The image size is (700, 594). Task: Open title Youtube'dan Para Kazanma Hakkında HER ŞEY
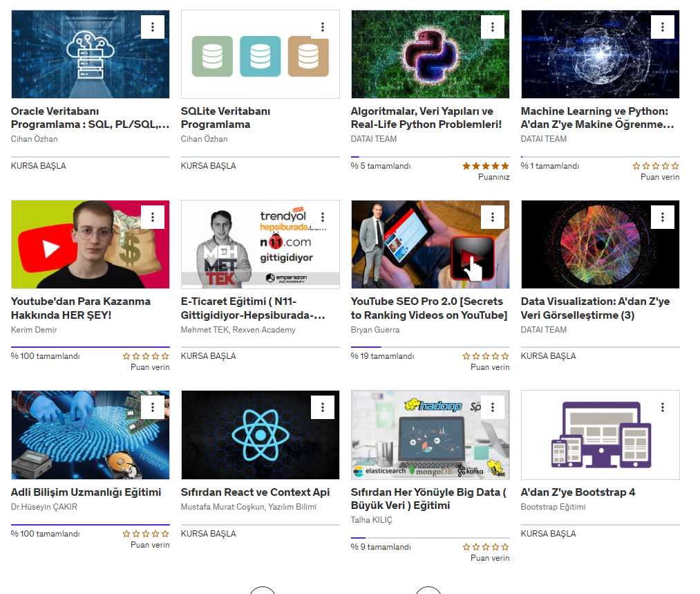click(81, 308)
